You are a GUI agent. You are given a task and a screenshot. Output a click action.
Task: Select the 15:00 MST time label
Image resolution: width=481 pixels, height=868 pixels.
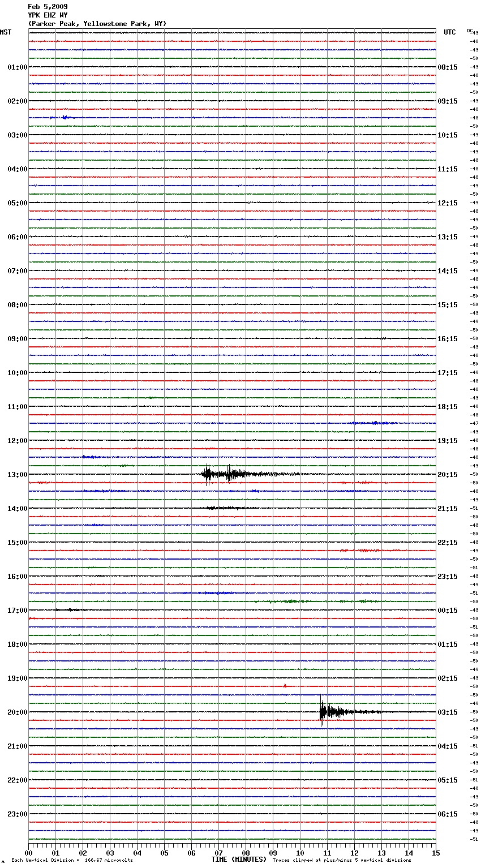click(x=18, y=543)
